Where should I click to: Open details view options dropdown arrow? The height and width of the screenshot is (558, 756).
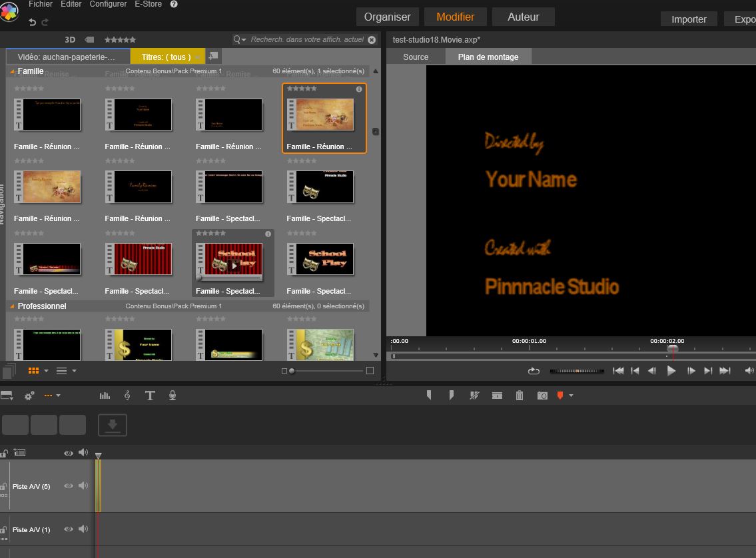point(74,370)
